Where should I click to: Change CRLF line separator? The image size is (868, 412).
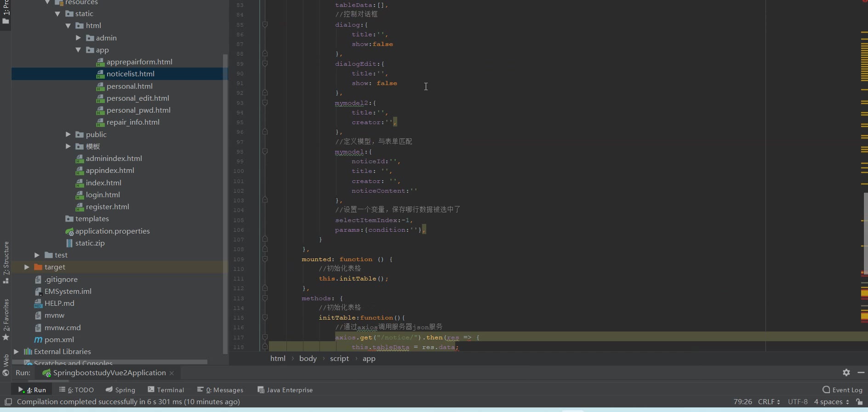pyautogui.click(x=769, y=401)
